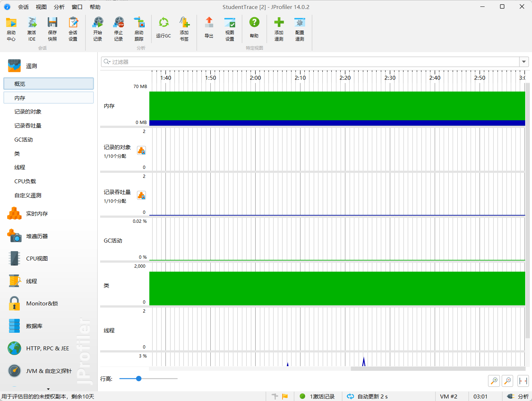Open the CPU Views (CPU视图) section
532x401 pixels.
(37, 258)
